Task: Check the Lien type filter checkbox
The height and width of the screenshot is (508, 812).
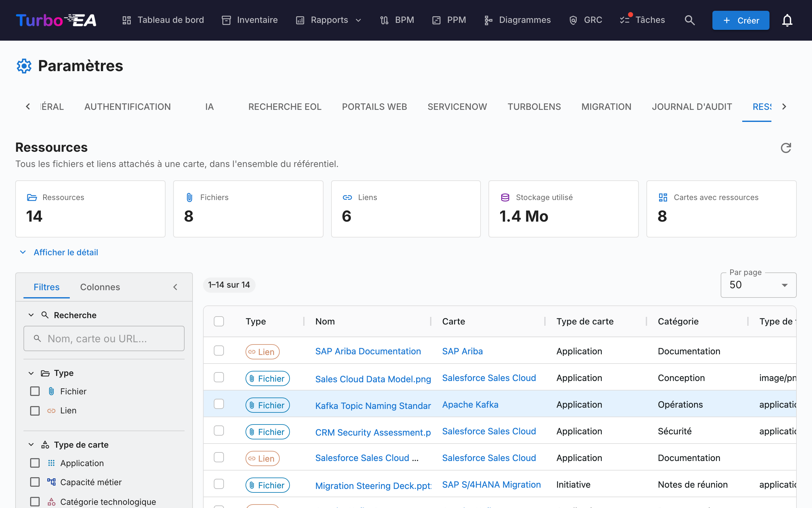Action: [35, 411]
